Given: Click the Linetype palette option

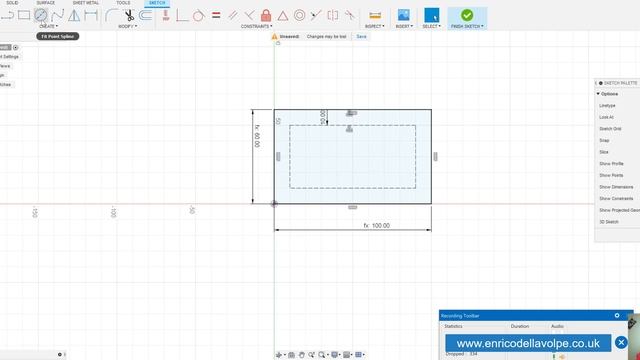Looking at the screenshot, I should click(607, 106).
